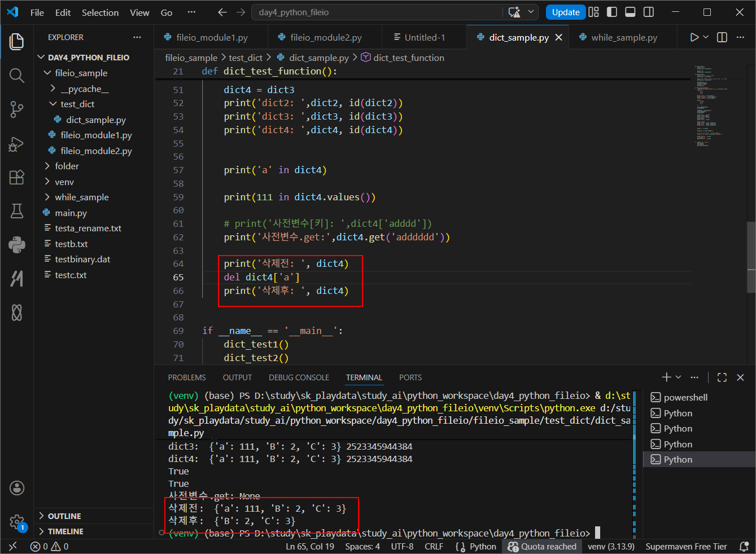Toggle the bottom Panel visibility
Viewport: 756px width, 554px height.
point(631,12)
